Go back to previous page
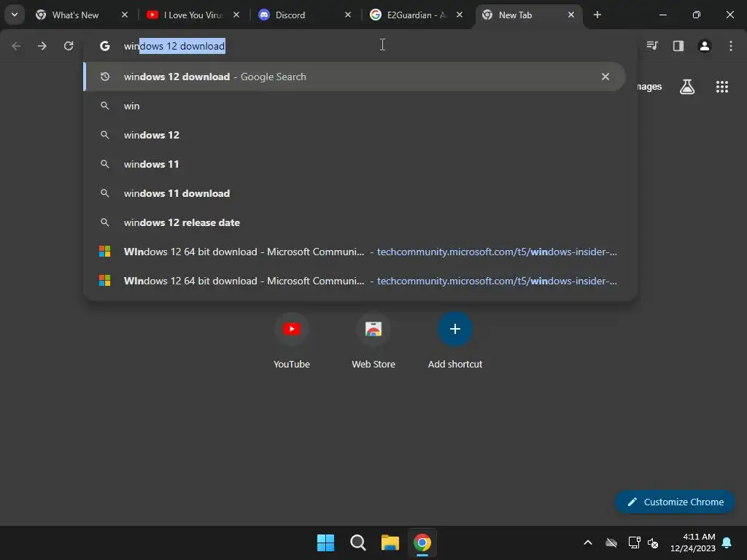 [x=16, y=46]
